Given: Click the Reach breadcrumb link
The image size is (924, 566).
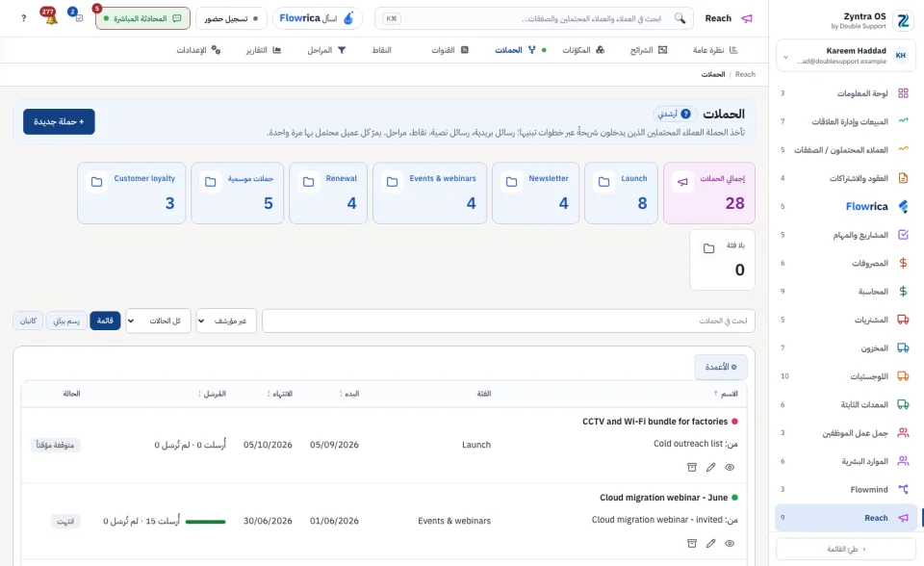Looking at the screenshot, I should pos(745,74).
